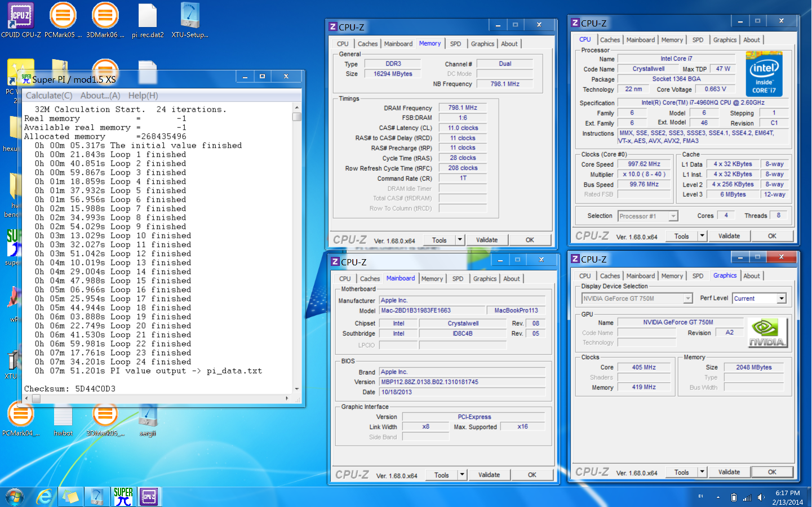
Task: Click the Model MacBookPro11,3 field
Action: tap(516, 310)
